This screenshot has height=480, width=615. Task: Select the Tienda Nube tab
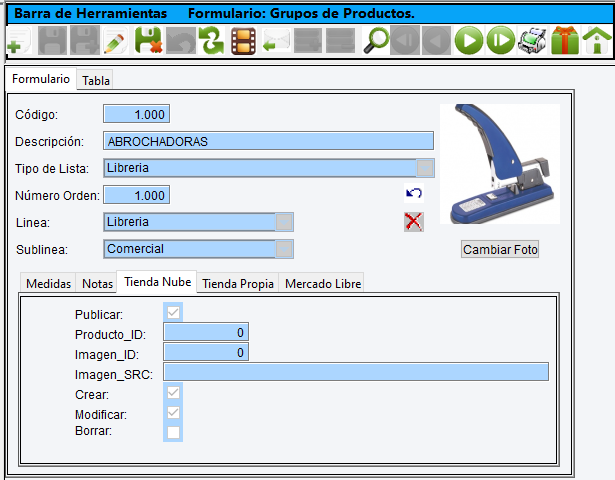(157, 282)
